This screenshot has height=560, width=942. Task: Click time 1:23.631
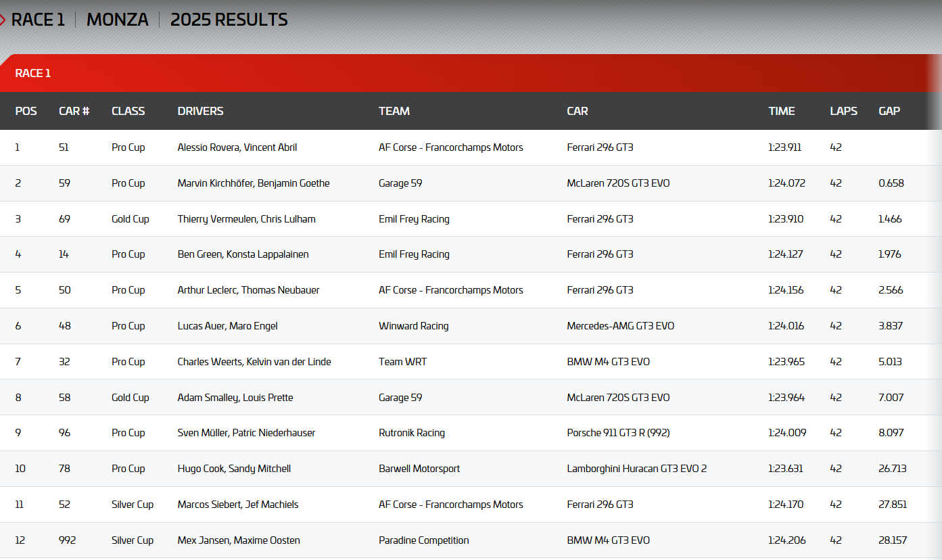pyautogui.click(x=786, y=469)
